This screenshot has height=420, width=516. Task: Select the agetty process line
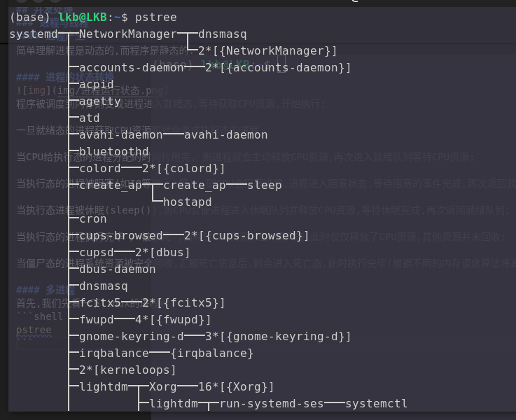pos(100,101)
